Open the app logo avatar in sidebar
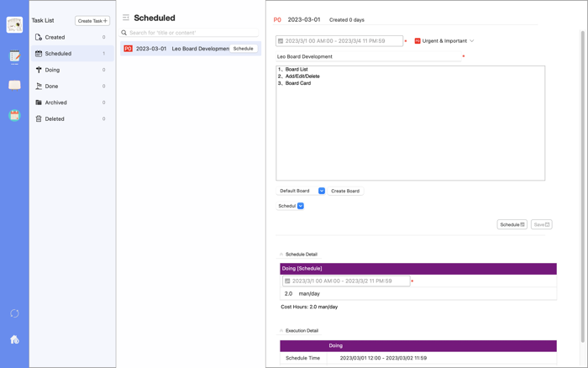 coord(14,24)
